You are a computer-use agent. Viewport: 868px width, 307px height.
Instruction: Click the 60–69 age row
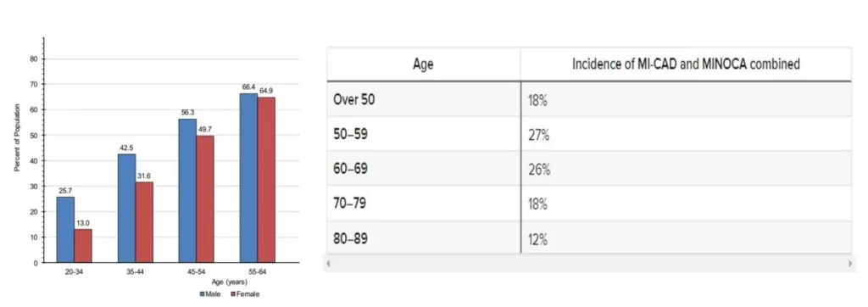(x=589, y=169)
